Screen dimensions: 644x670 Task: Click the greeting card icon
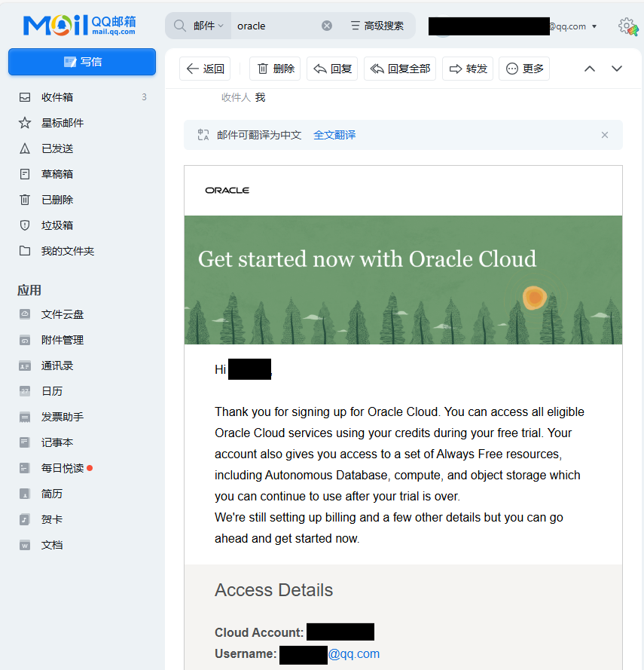[25, 519]
